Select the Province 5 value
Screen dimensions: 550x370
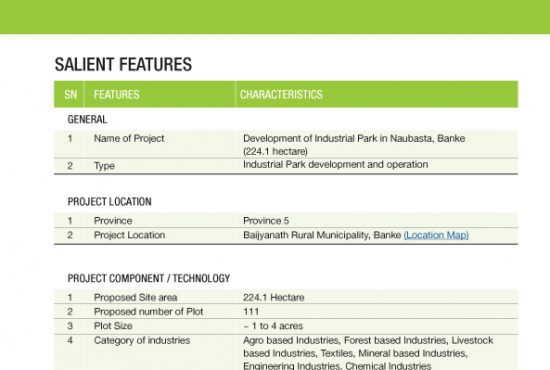[x=266, y=221]
